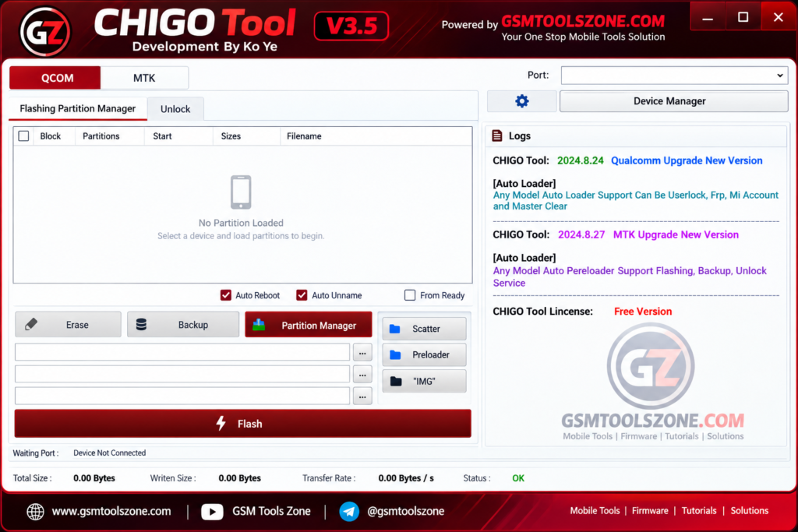Screen dimensions: 798x532
Task: Click the globe icon in the footer
Action: 35,511
